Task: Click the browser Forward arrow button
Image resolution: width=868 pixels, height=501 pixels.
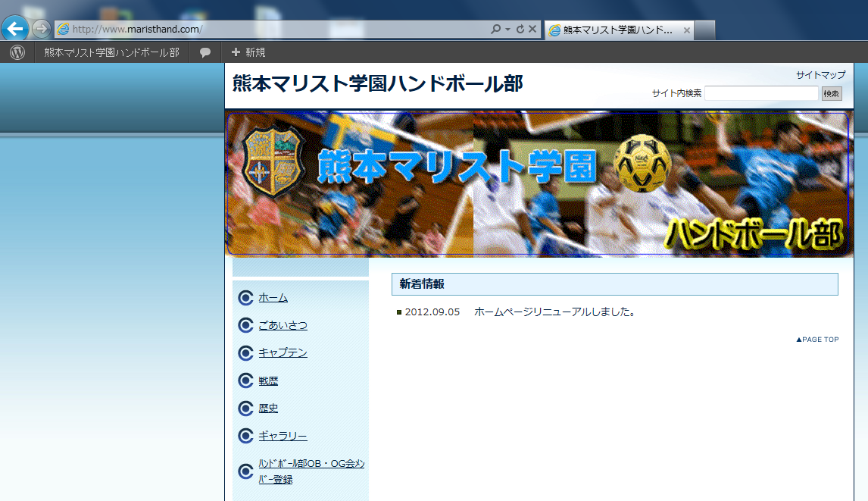Action: [41, 29]
